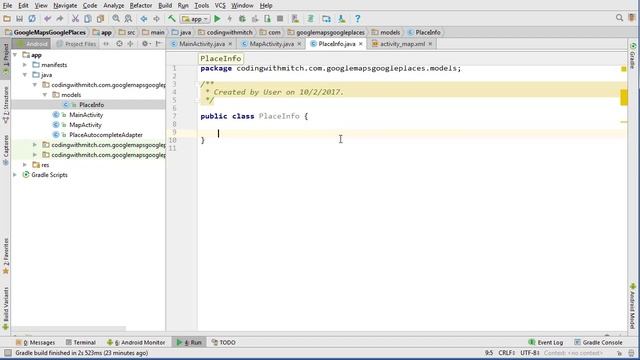Open the Build menu

coord(165,6)
